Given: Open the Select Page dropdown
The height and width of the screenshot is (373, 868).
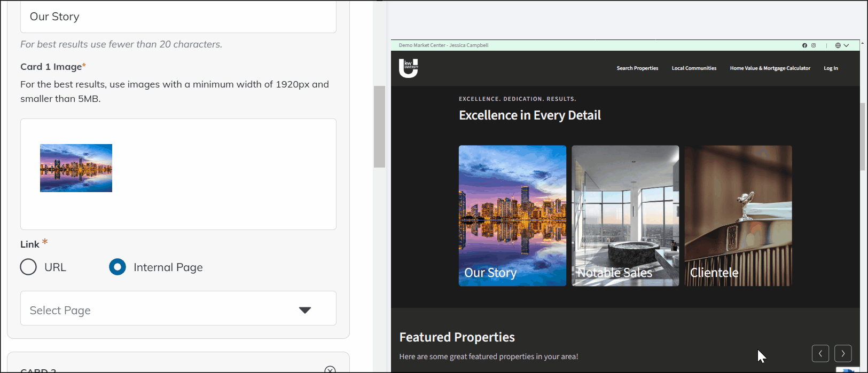Looking at the screenshot, I should point(178,308).
